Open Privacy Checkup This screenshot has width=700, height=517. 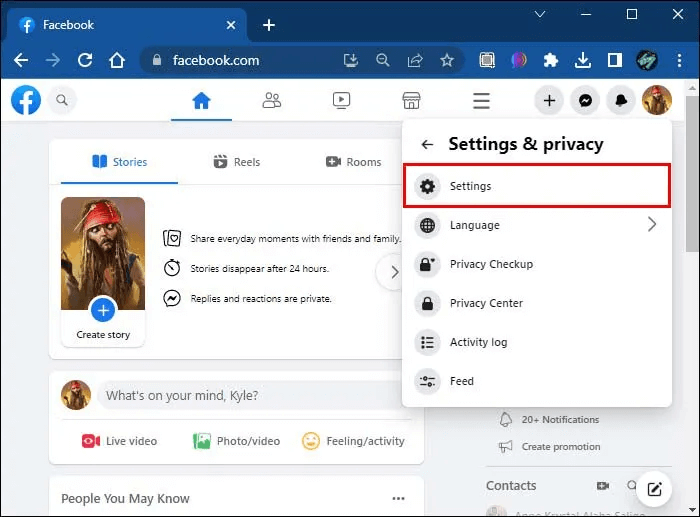tap(537, 264)
